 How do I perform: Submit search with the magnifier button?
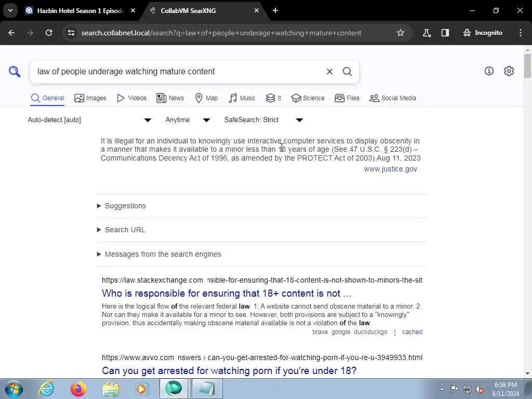click(347, 72)
